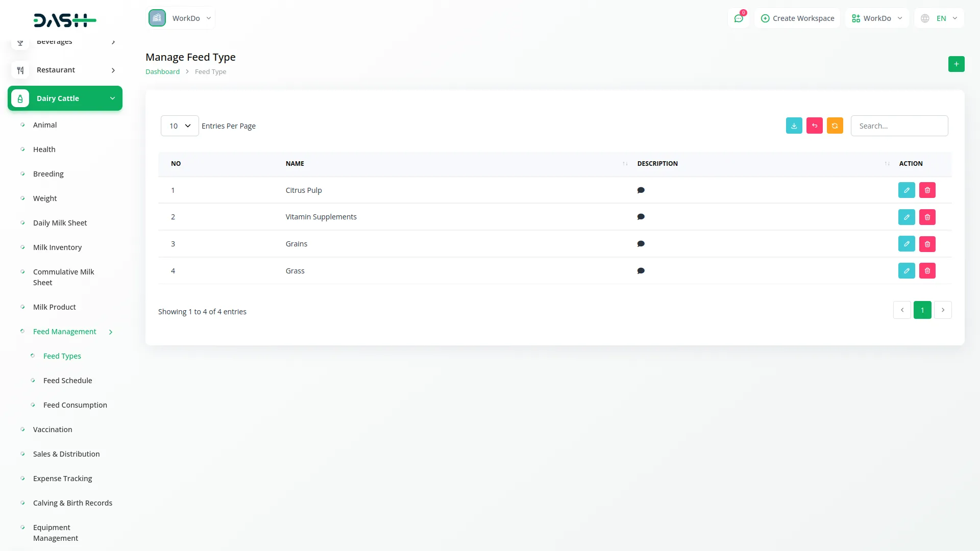View the Grains description bubble icon

(x=641, y=244)
